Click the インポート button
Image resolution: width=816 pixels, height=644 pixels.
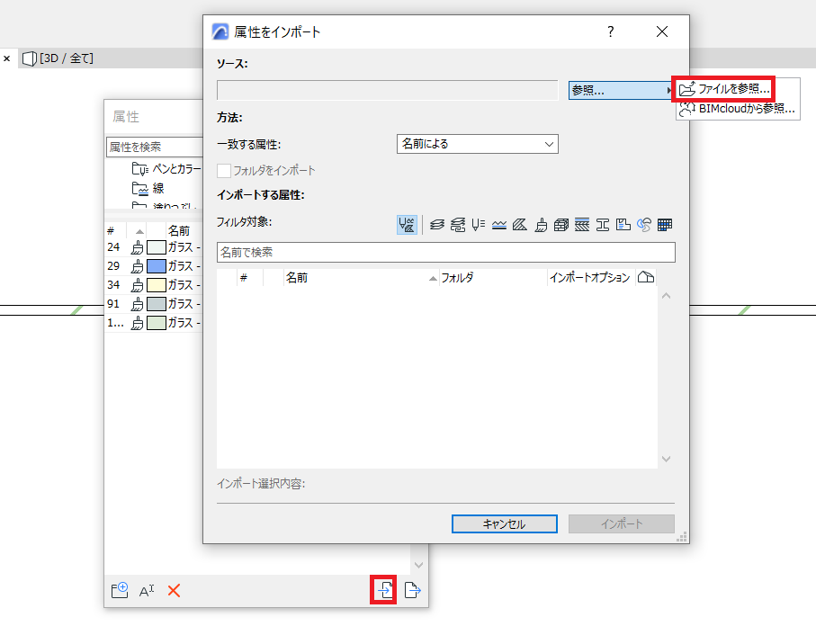tap(622, 523)
